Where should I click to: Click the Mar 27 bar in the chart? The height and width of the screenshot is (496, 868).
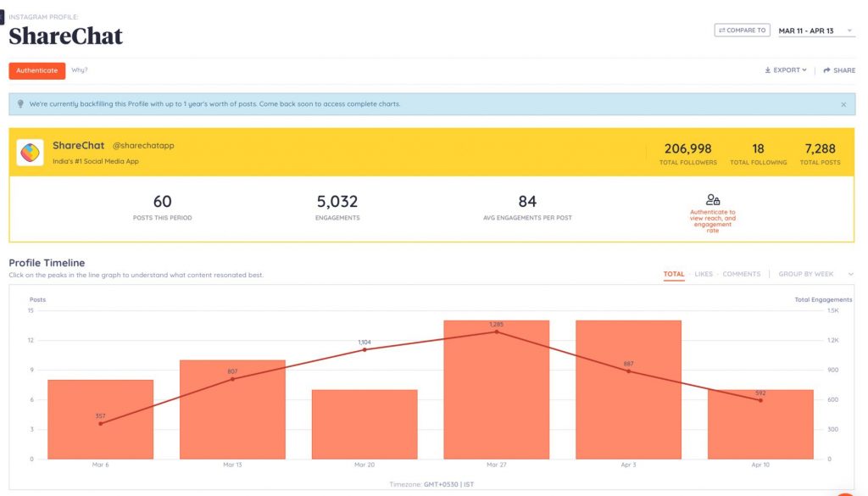[x=497, y=390]
